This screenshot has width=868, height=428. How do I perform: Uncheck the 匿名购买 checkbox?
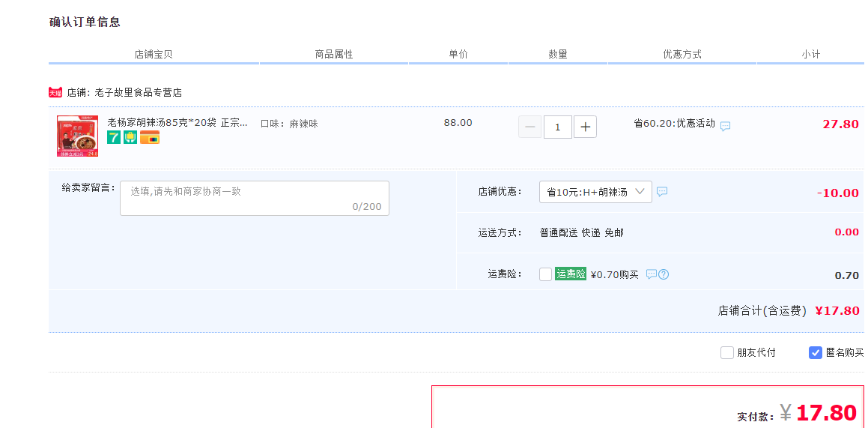pyautogui.click(x=816, y=353)
